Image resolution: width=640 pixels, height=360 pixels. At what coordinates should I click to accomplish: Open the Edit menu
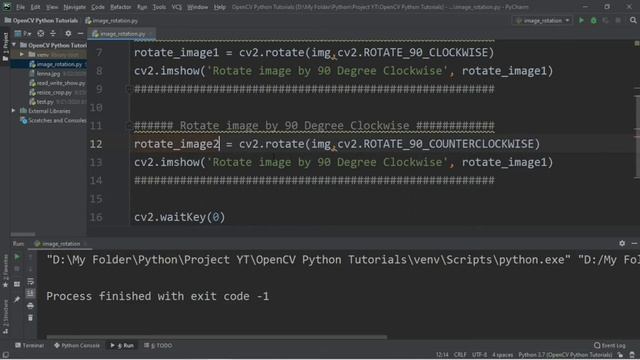pyautogui.click(x=36, y=7)
